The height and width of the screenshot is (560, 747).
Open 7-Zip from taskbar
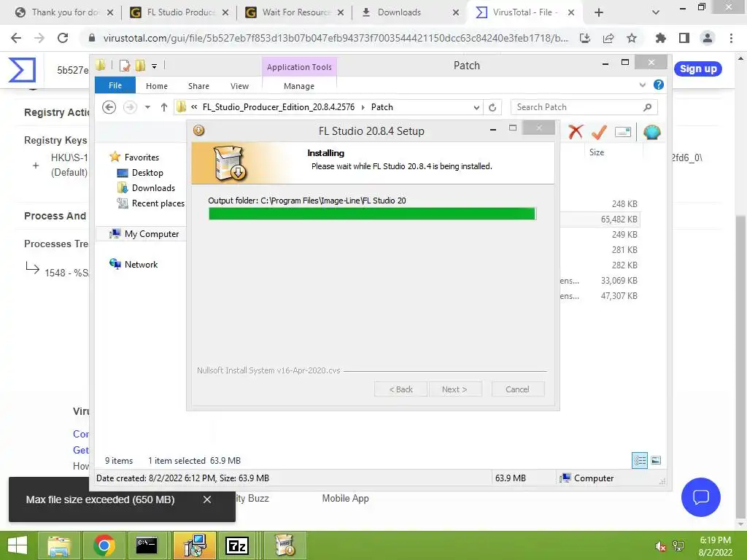pos(237,545)
